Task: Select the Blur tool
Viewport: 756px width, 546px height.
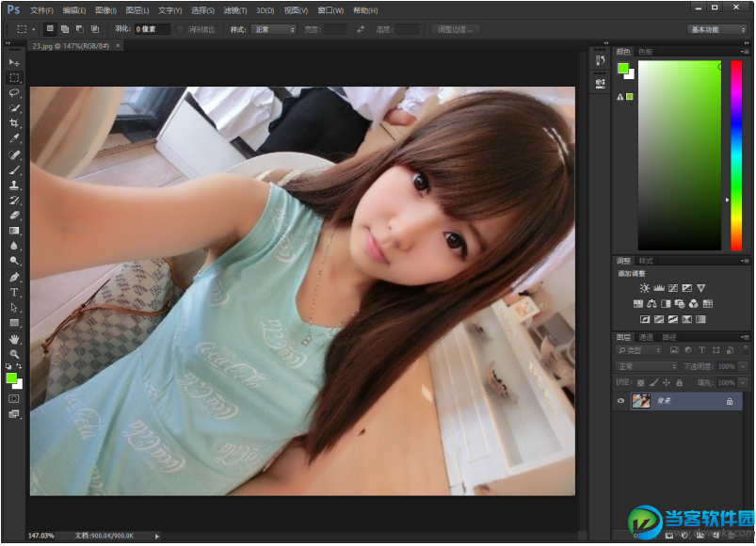Action: click(x=14, y=246)
